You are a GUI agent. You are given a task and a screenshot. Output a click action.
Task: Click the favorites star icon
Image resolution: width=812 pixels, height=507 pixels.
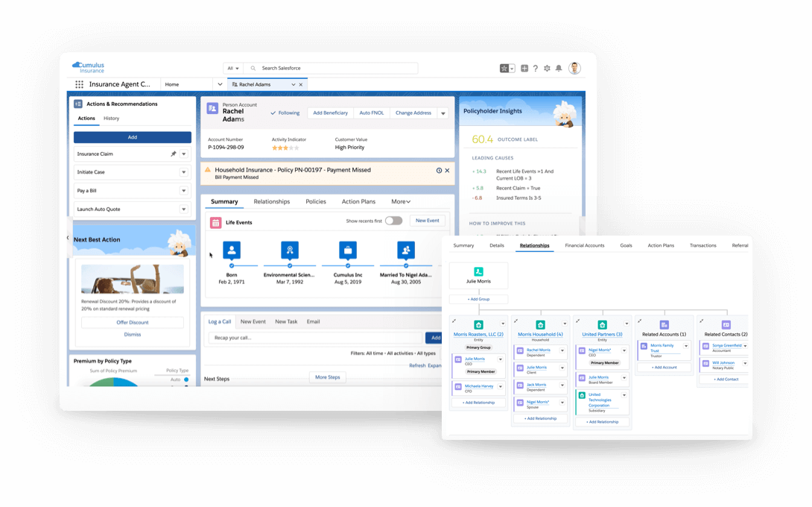coord(504,68)
